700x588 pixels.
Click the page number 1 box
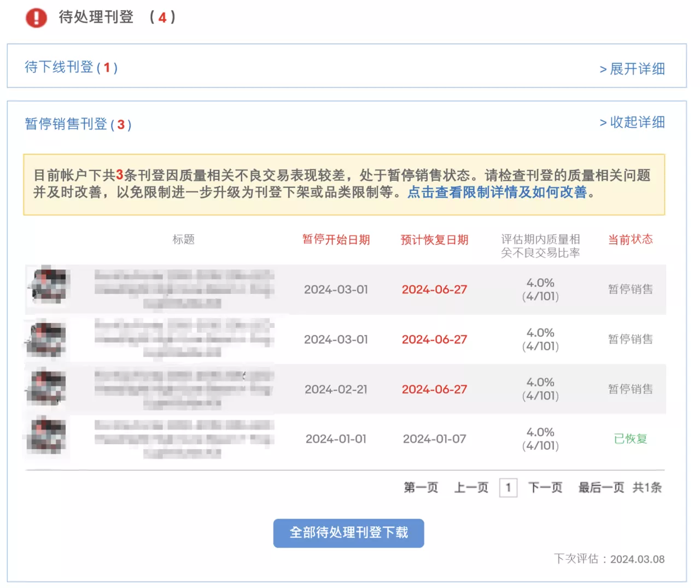click(x=508, y=487)
